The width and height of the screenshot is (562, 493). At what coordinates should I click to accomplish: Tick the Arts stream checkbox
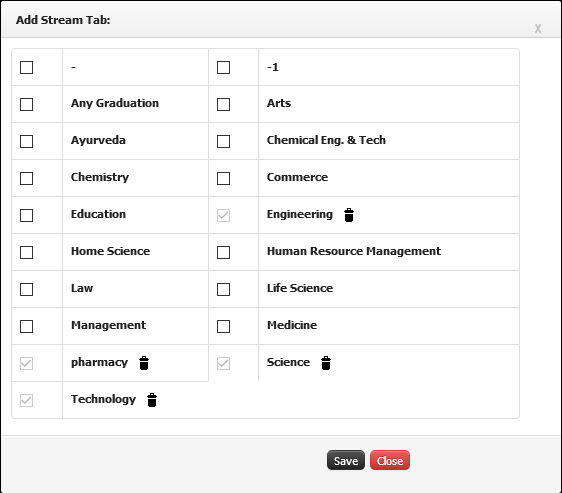tap(223, 104)
